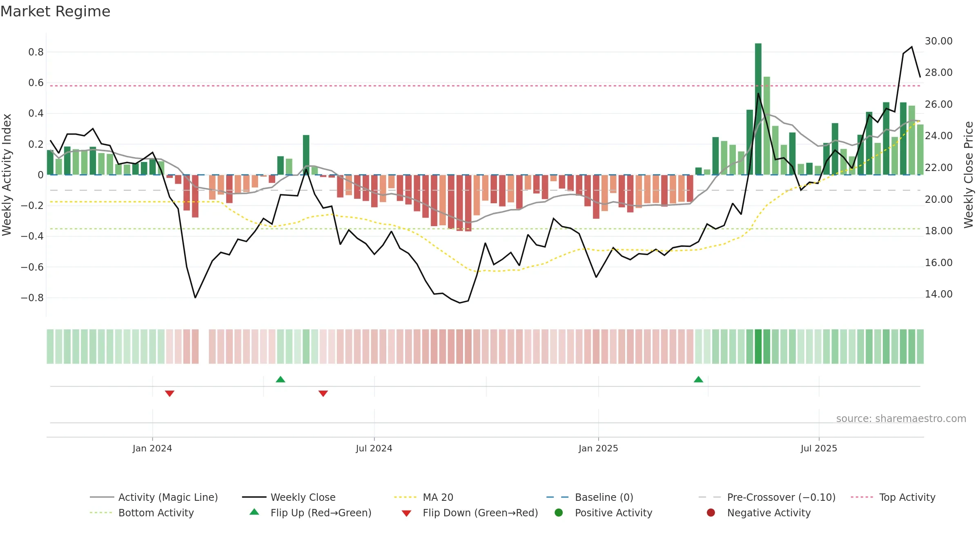Click the red Flip Down legend triangle
Viewport: 980px width, 551px height.
406,513
